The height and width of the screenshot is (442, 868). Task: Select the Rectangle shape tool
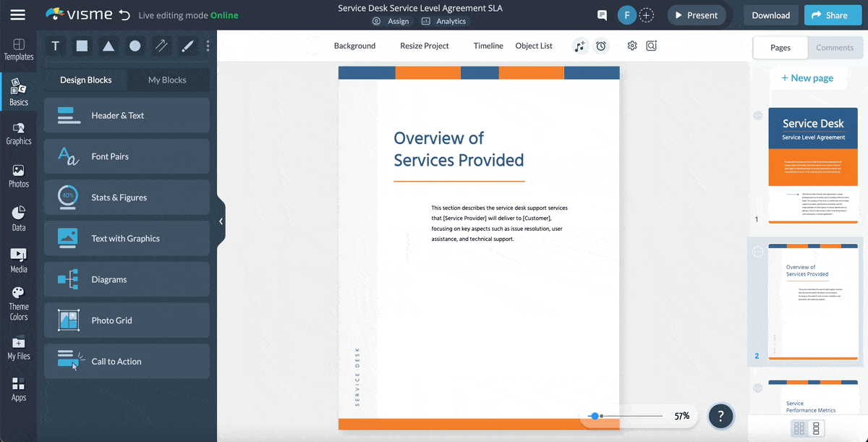[81, 46]
